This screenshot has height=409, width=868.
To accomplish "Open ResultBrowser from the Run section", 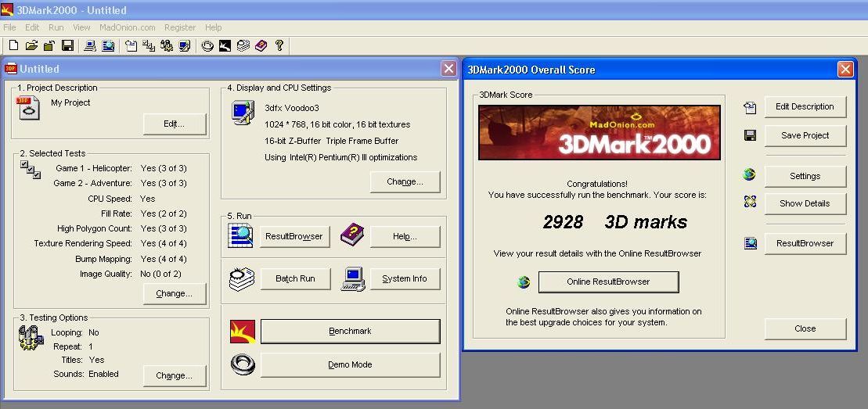I will (294, 236).
